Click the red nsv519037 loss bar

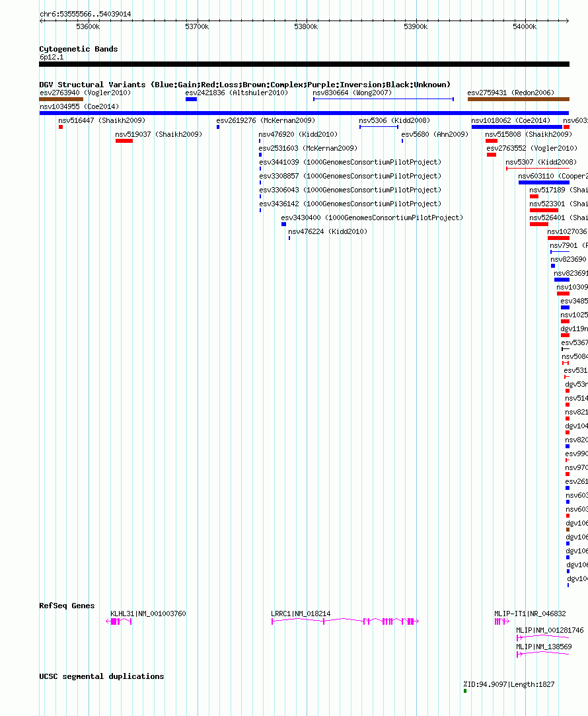coord(124,141)
